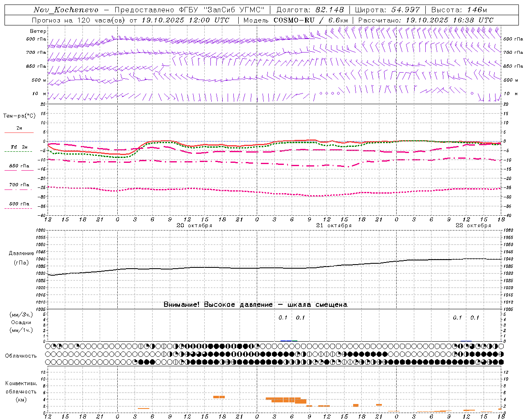
Task: Click the Осадки precipitation label
Action: coord(21,322)
